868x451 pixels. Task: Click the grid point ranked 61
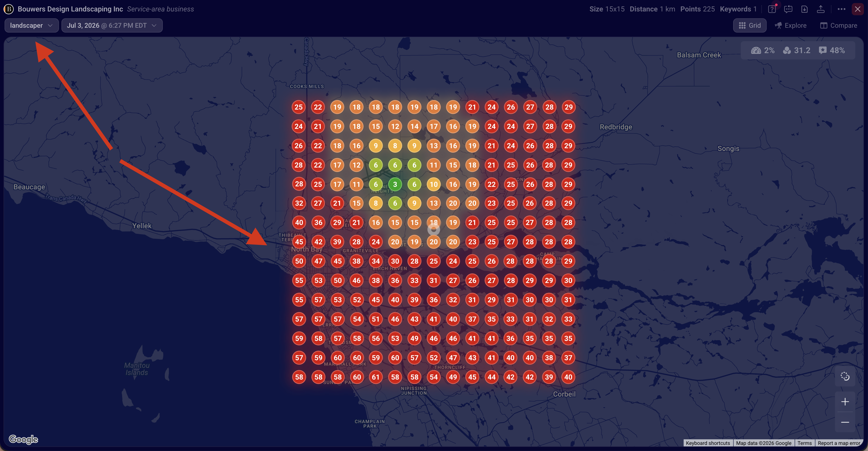point(376,377)
